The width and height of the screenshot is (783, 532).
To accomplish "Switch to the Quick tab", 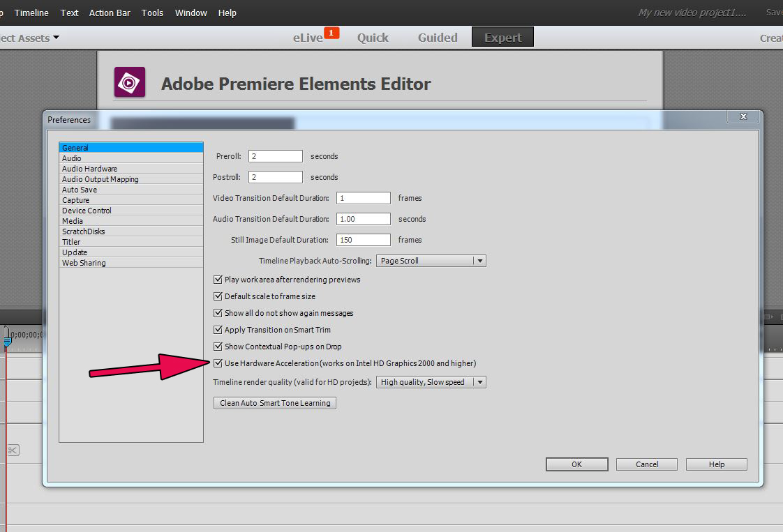I will (373, 38).
